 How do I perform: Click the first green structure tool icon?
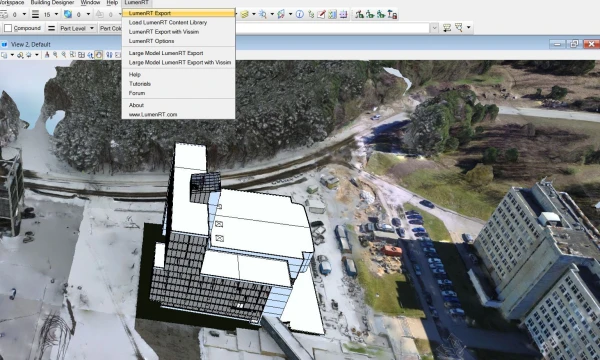click(x=359, y=15)
